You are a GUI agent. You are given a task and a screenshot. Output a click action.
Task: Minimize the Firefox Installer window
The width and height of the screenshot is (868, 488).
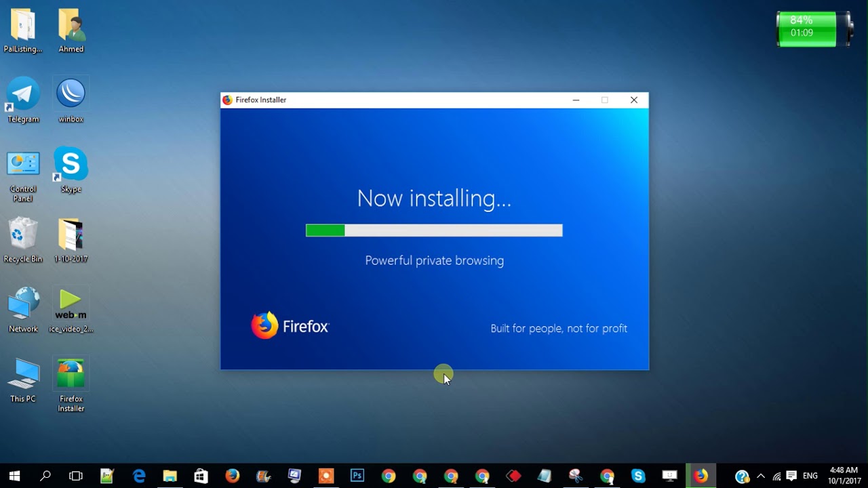576,100
